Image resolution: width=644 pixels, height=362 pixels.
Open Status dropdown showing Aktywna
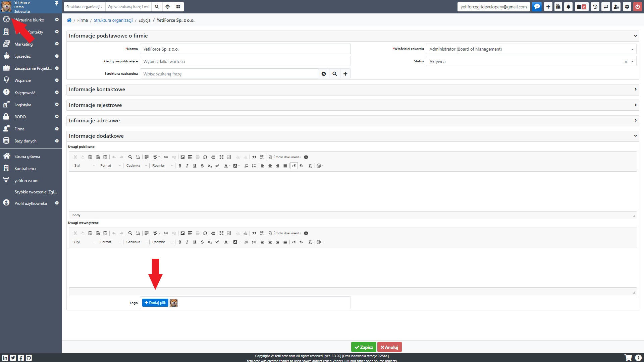531,61
